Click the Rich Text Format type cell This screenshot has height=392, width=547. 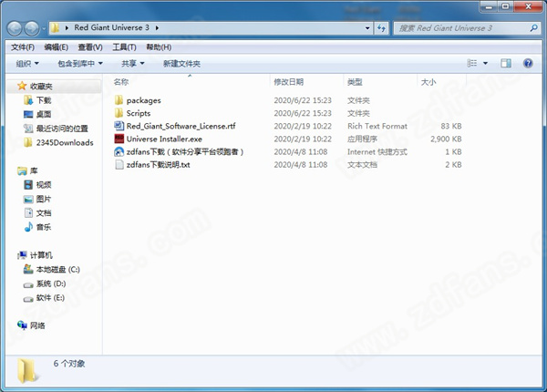377,126
